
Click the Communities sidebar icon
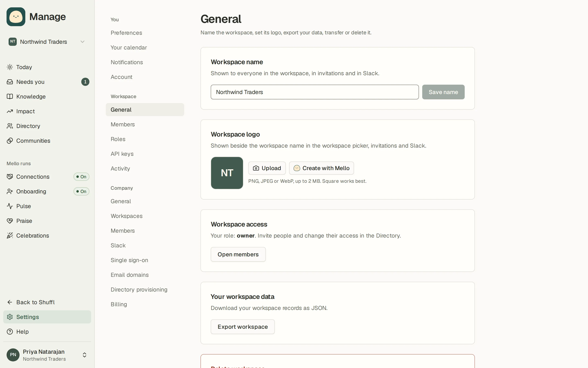coord(10,141)
